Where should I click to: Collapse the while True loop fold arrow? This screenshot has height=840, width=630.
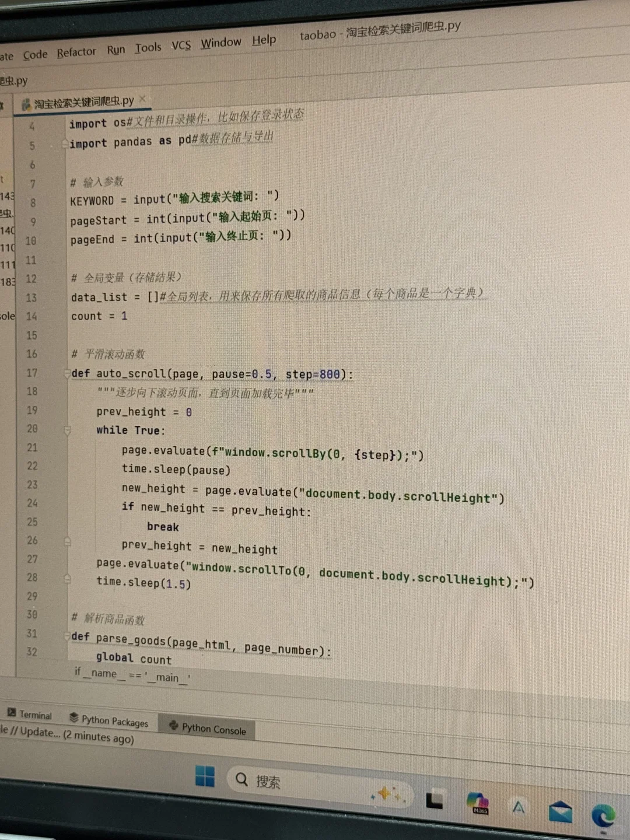pyautogui.click(x=68, y=429)
